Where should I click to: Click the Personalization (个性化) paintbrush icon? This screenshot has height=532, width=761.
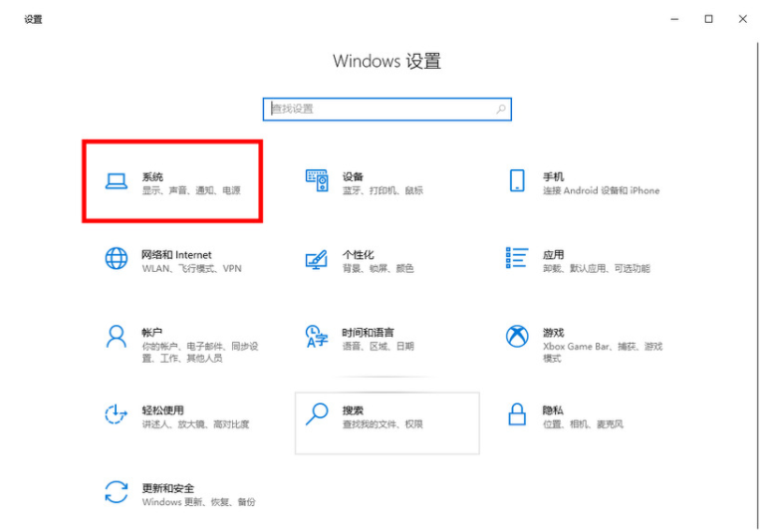(x=316, y=259)
